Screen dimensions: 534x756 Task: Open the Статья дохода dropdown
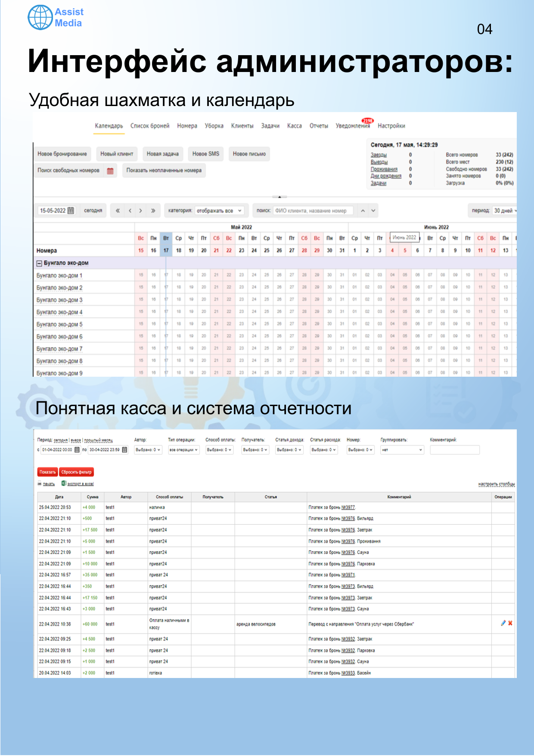pos(289,450)
